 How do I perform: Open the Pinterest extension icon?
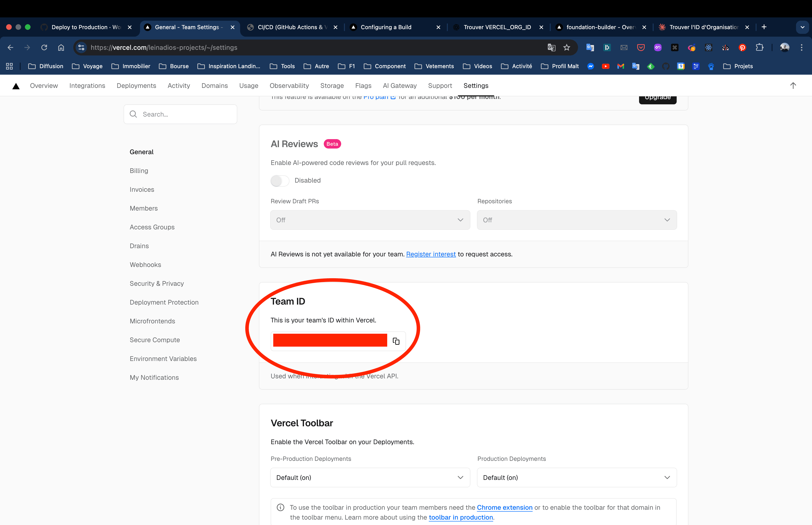pyautogui.click(x=742, y=47)
